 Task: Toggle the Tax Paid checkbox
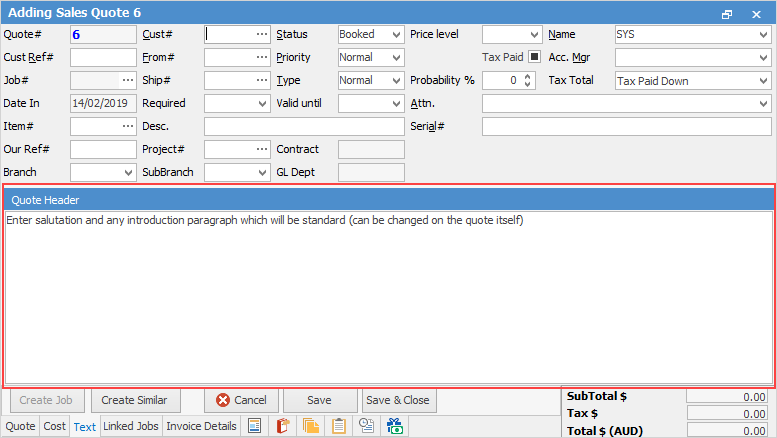(534, 57)
